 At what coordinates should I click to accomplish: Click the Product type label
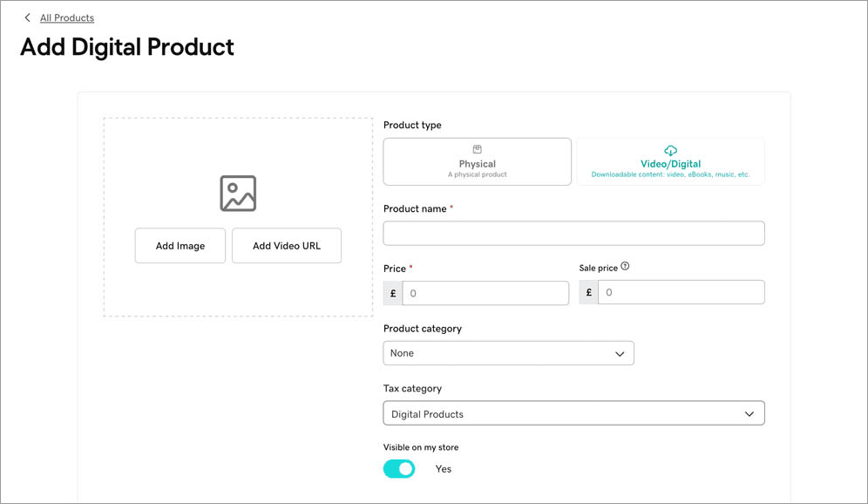(x=412, y=126)
